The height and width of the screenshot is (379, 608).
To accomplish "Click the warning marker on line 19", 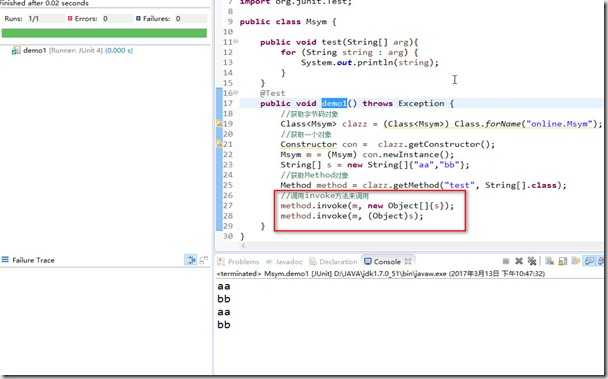I will (x=219, y=124).
